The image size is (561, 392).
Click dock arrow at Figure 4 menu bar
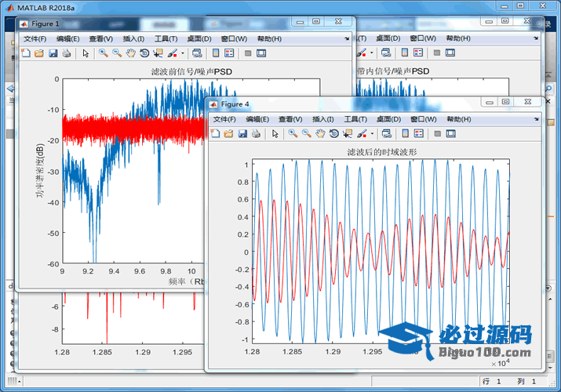pyautogui.click(x=536, y=119)
